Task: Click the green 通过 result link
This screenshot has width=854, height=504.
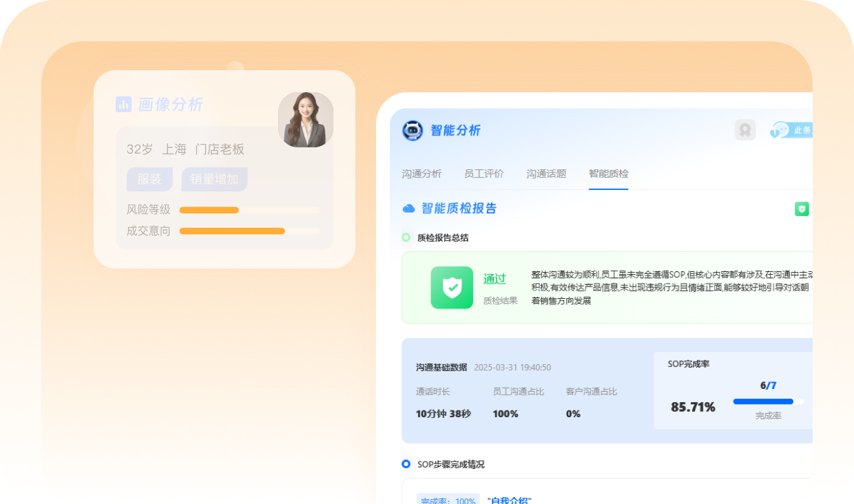Action: (494, 279)
